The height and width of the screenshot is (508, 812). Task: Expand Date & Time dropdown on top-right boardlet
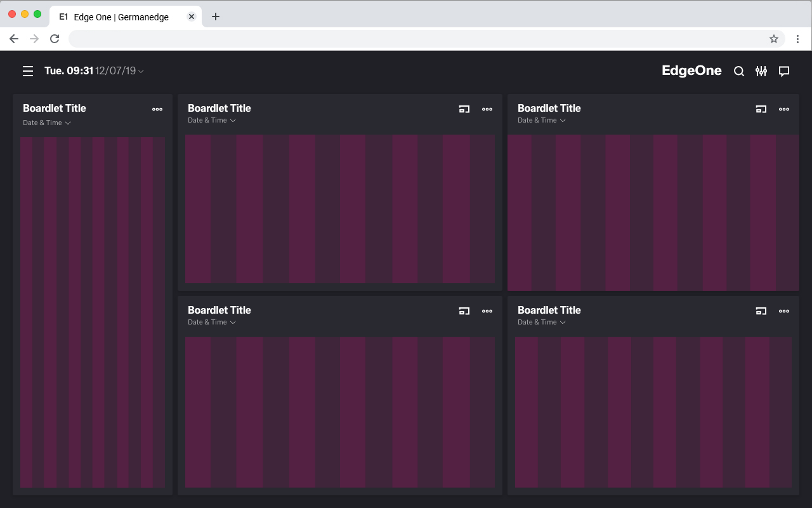542,120
